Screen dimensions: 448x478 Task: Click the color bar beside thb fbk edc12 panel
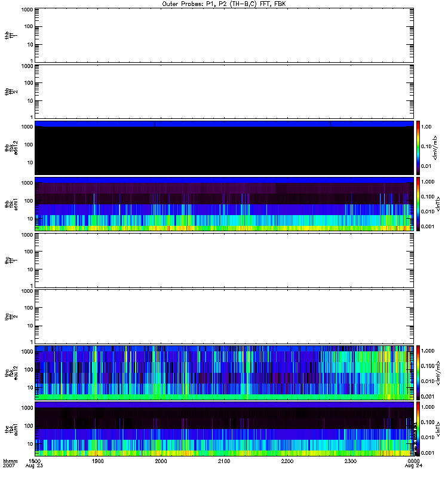point(418,148)
